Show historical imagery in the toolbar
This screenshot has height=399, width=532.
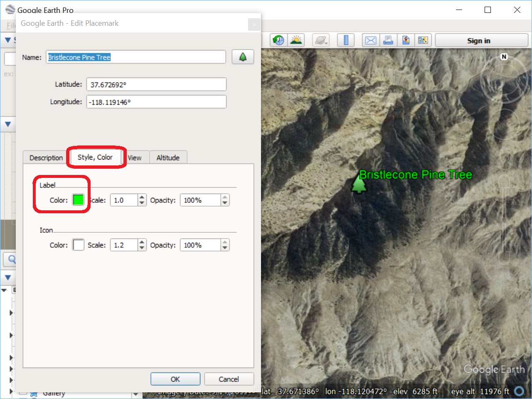(x=278, y=40)
